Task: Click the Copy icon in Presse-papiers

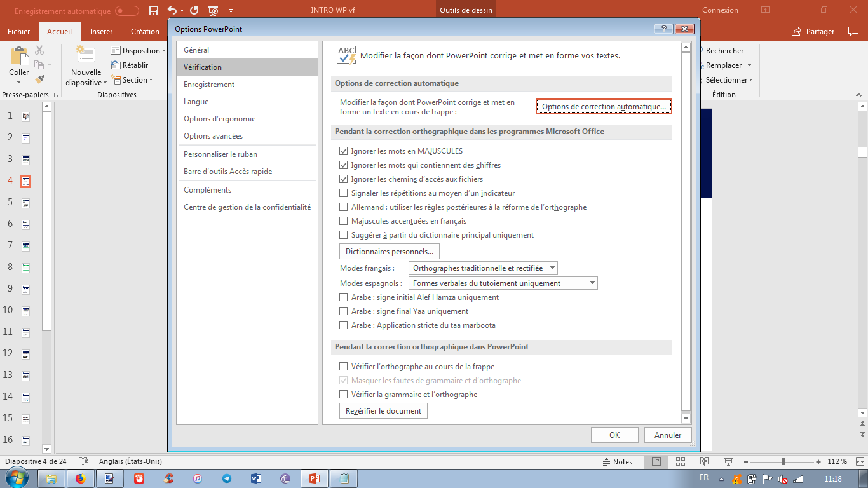Action: (39, 65)
